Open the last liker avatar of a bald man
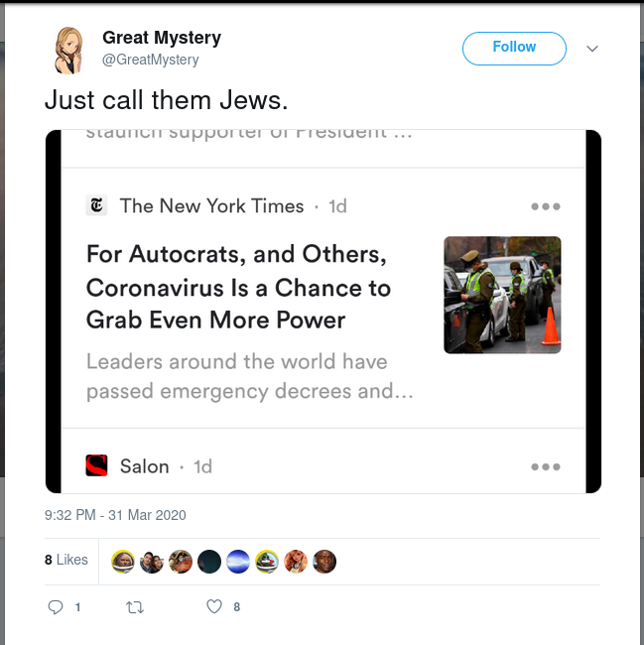The image size is (644, 645). pos(324,562)
